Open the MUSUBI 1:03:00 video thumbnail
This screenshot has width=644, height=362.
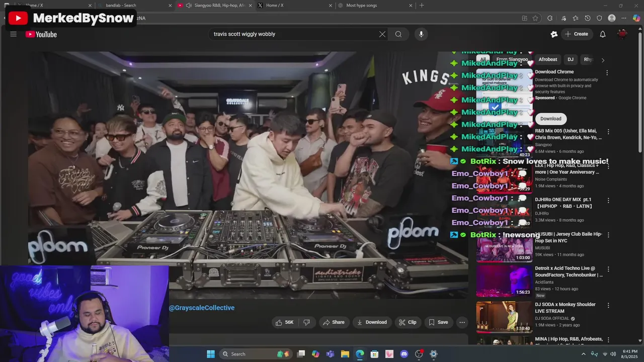[x=504, y=247]
